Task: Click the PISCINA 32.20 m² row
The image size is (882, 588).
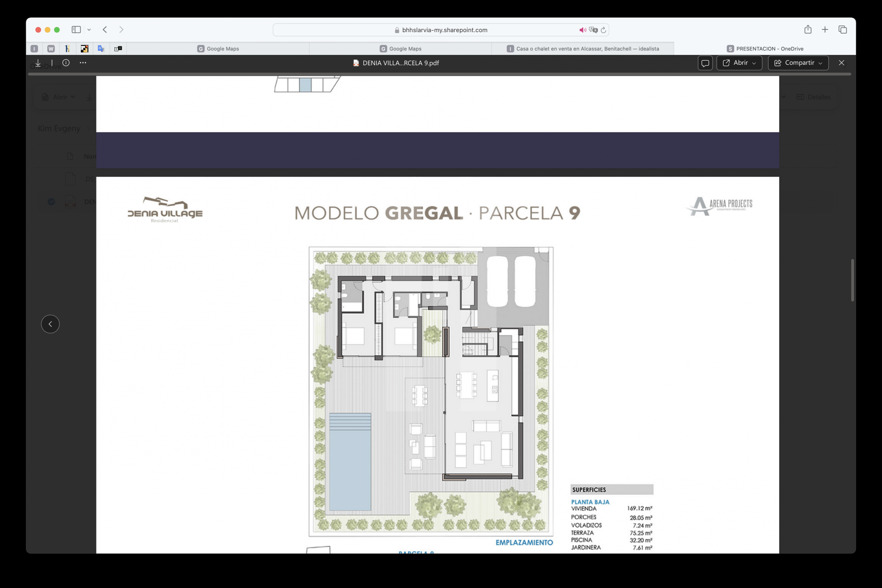Action: coord(612,540)
